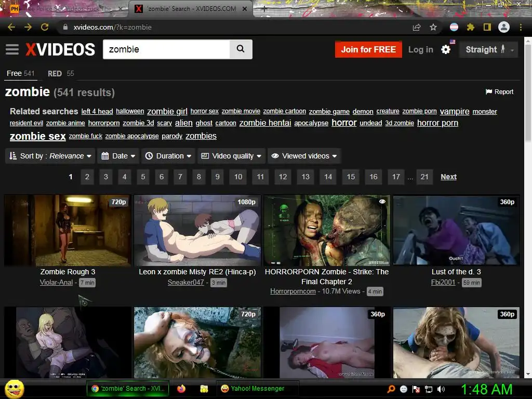The image size is (532, 399).
Task: Go to results page 17
Action: tap(396, 177)
